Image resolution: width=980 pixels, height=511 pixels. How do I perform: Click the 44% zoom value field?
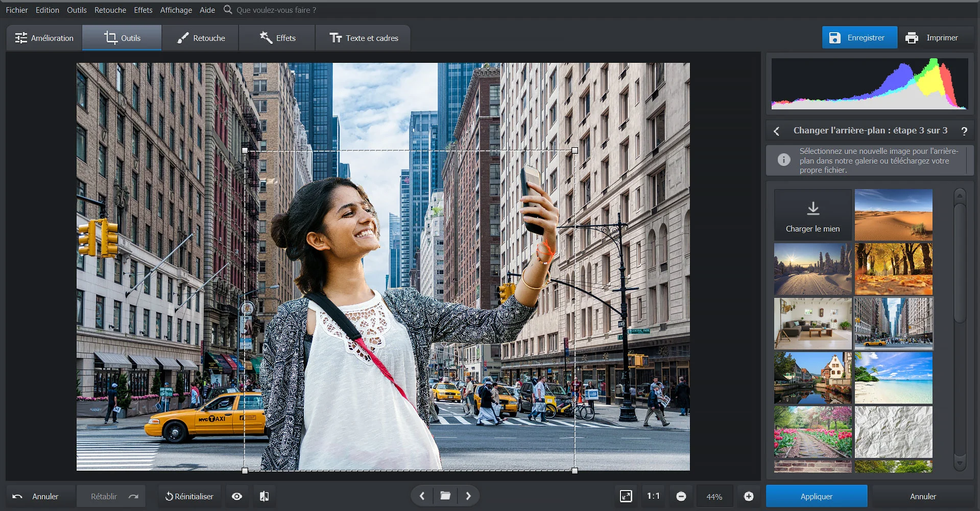[714, 497]
